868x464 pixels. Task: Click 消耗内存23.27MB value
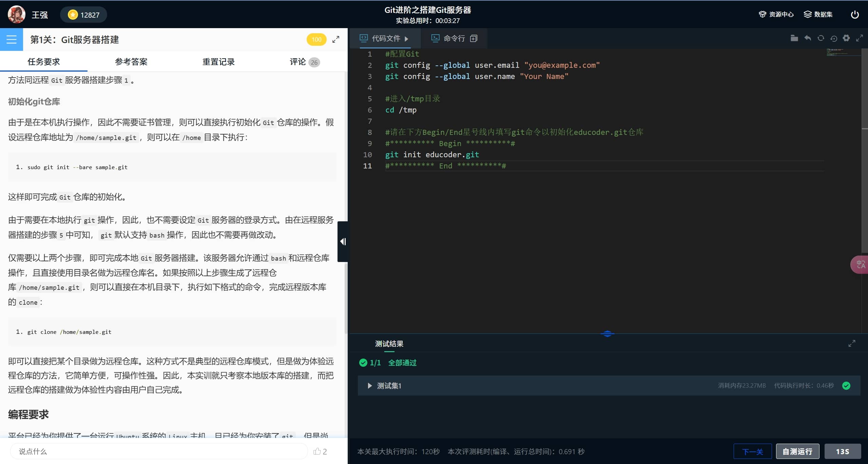click(x=742, y=385)
